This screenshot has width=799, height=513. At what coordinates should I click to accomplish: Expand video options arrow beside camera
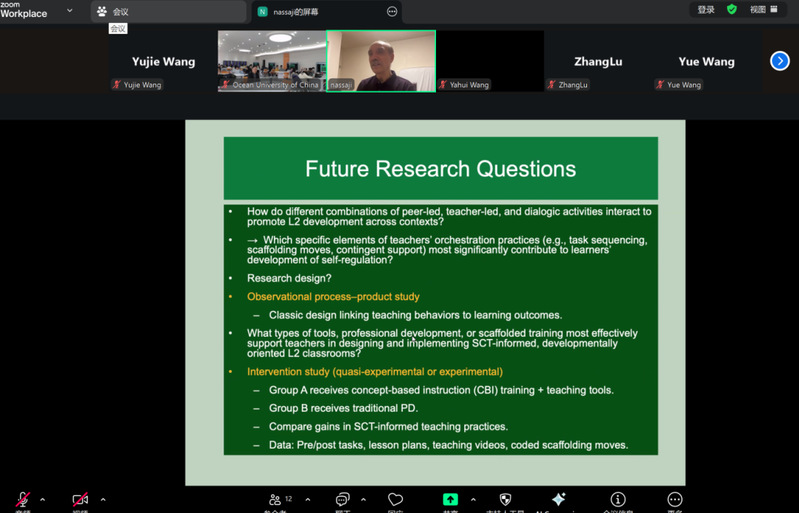(x=102, y=500)
